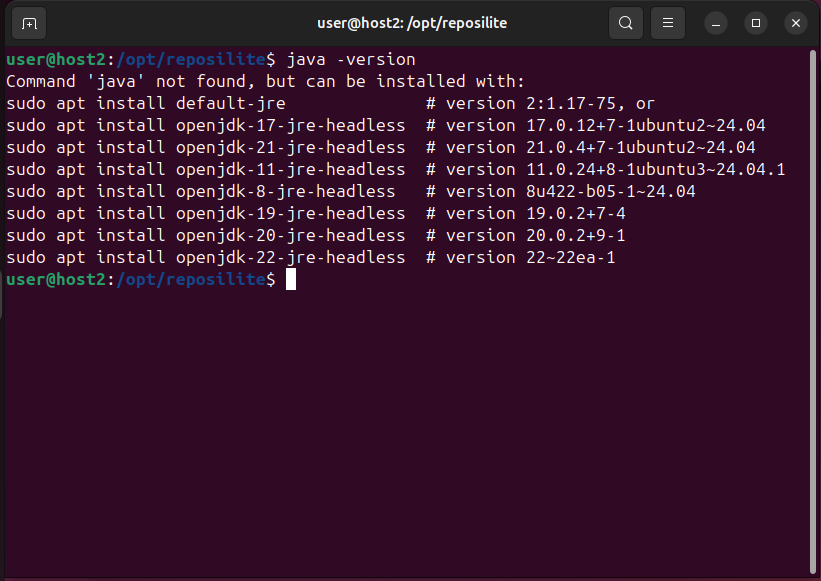The image size is (821, 581).
Task: Click version '19.0.2+7-4' text
Action: click(576, 214)
